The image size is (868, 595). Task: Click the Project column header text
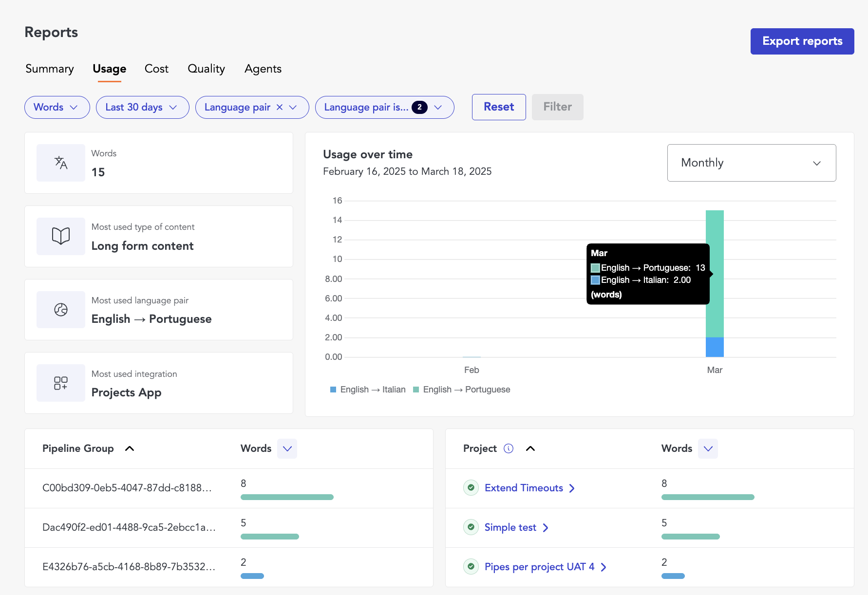(x=480, y=448)
